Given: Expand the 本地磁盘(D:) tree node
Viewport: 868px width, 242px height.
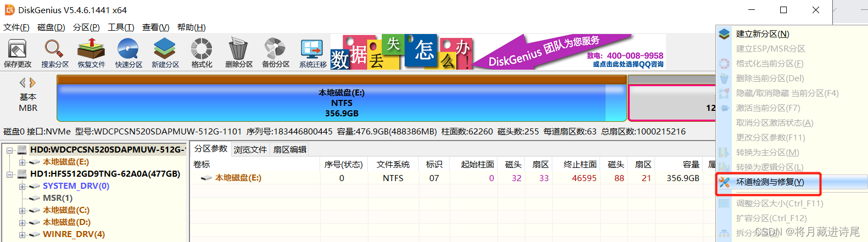Looking at the screenshot, I should click(22, 223).
